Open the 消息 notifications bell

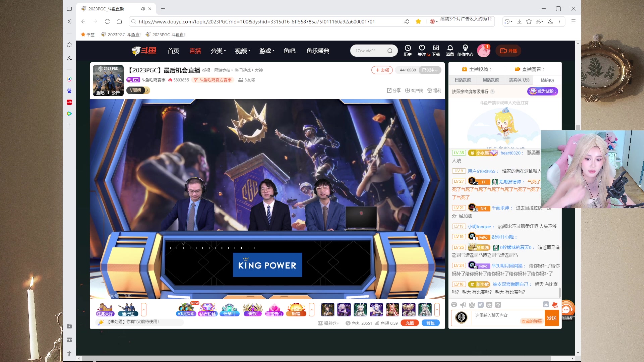coord(450,51)
